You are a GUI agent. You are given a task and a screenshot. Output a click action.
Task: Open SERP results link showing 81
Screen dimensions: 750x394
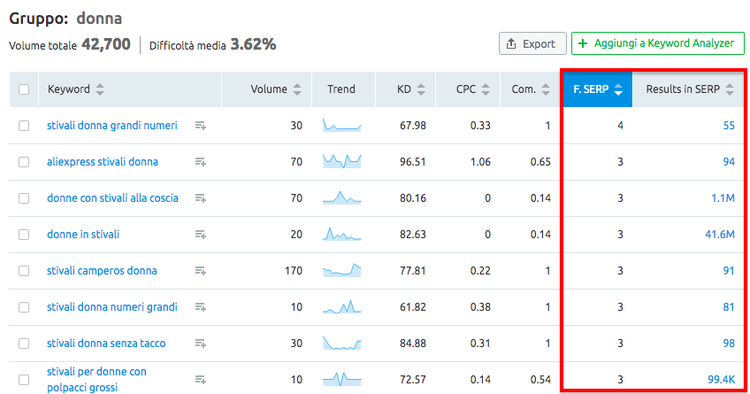pos(728,307)
